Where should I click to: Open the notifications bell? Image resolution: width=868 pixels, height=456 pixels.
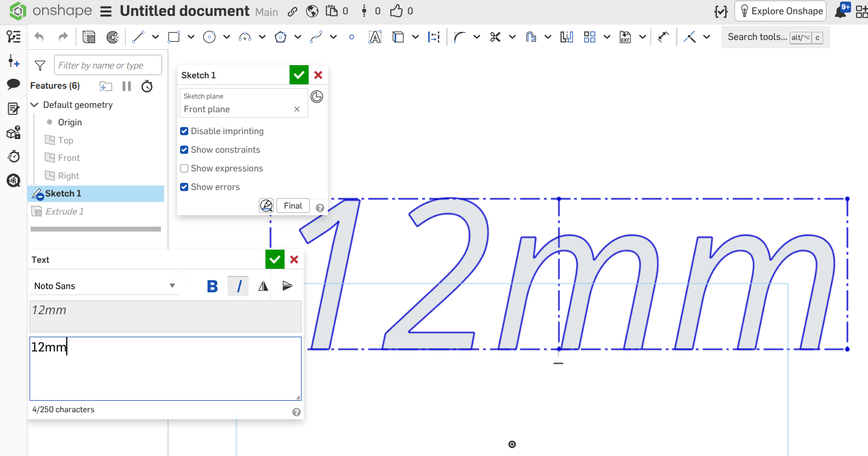pos(841,11)
